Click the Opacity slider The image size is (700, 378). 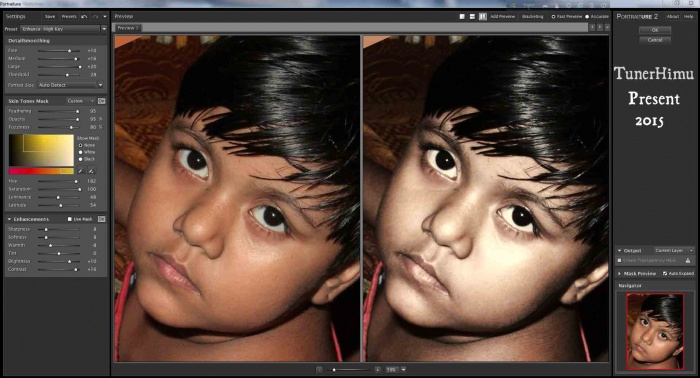click(x=59, y=119)
